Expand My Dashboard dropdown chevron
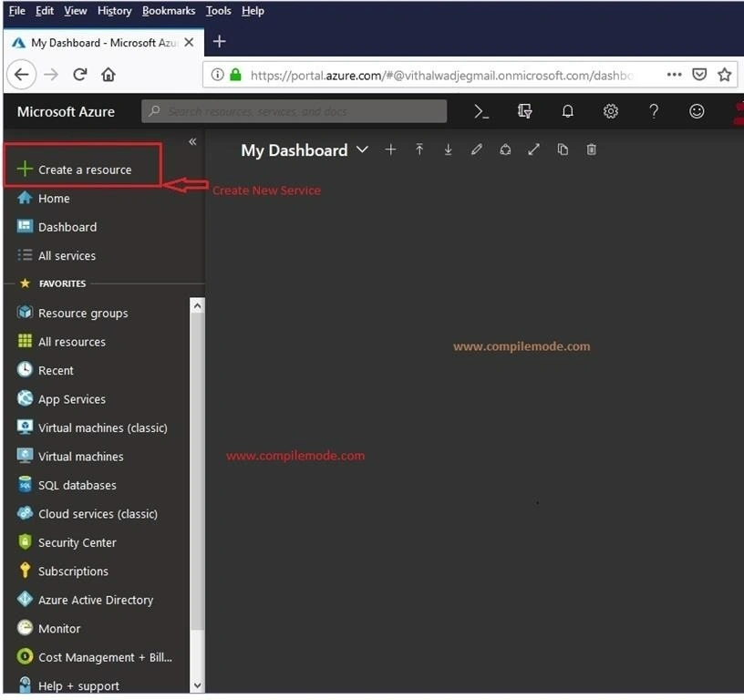The width and height of the screenshot is (744, 700). (362, 149)
